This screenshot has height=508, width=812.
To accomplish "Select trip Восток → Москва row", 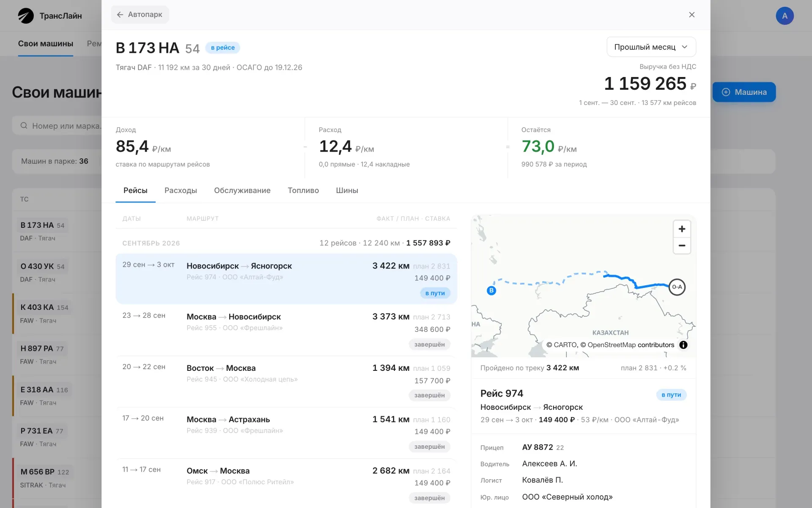I will point(286,381).
